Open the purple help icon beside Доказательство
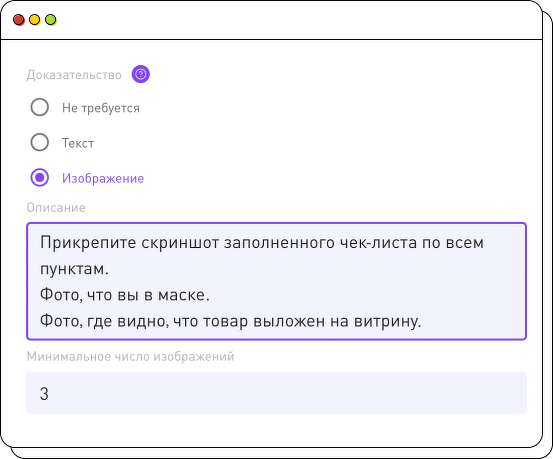The image size is (553, 459). click(141, 74)
